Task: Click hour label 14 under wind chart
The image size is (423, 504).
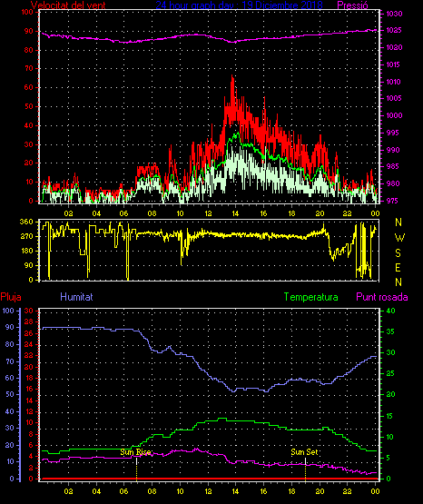Action: click(x=235, y=213)
